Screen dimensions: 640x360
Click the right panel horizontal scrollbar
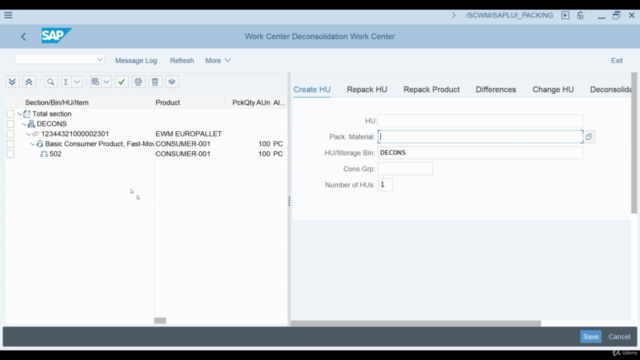pyautogui.click(x=416, y=323)
